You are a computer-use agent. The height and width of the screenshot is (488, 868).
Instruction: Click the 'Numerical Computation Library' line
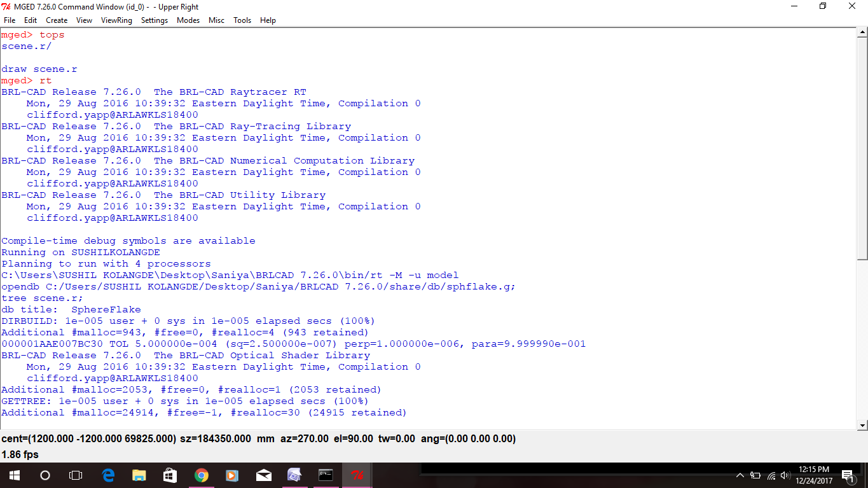pos(208,161)
